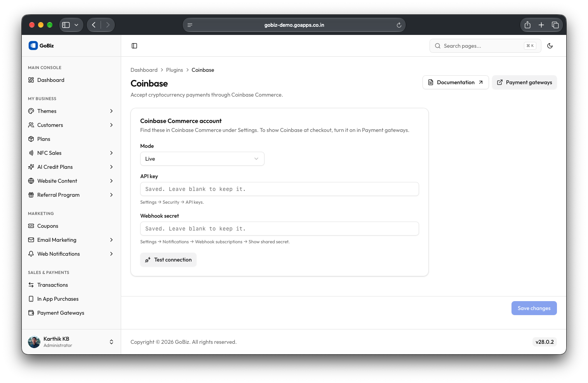Show Safari tab overview
Viewport: 588px width, 383px height.
point(555,25)
